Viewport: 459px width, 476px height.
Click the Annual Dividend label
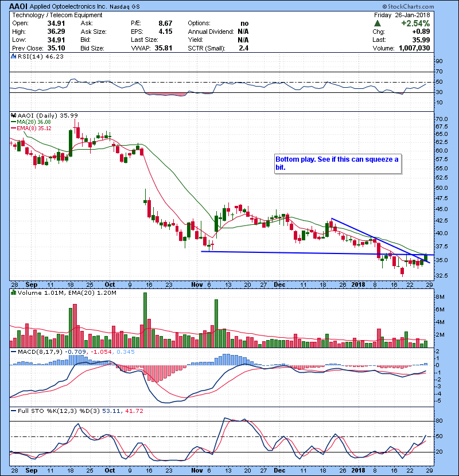point(211,32)
